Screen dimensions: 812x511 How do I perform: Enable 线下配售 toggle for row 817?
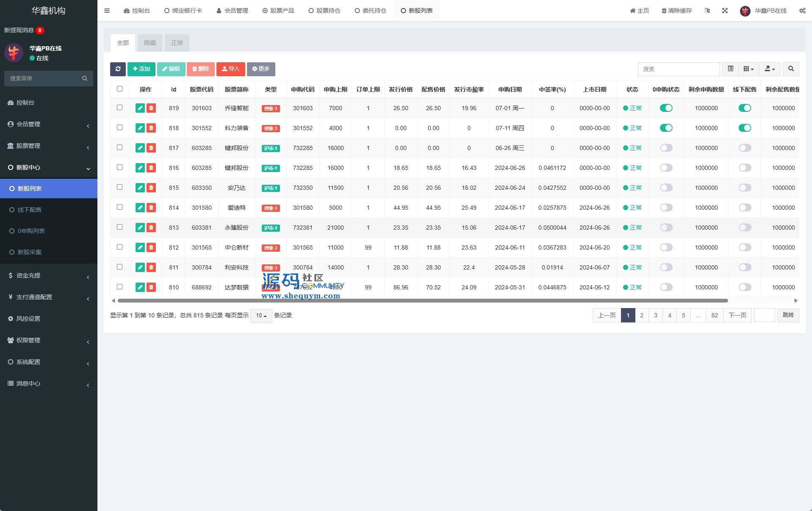745,148
